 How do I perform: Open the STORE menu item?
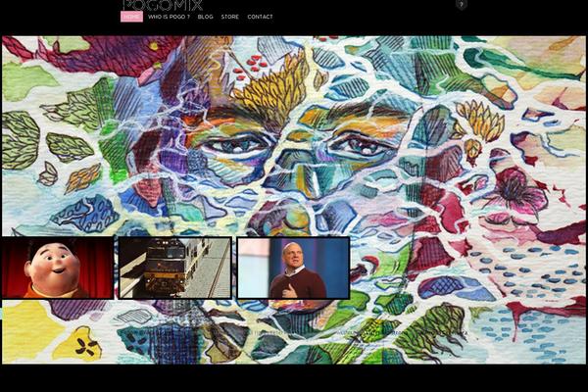click(230, 17)
